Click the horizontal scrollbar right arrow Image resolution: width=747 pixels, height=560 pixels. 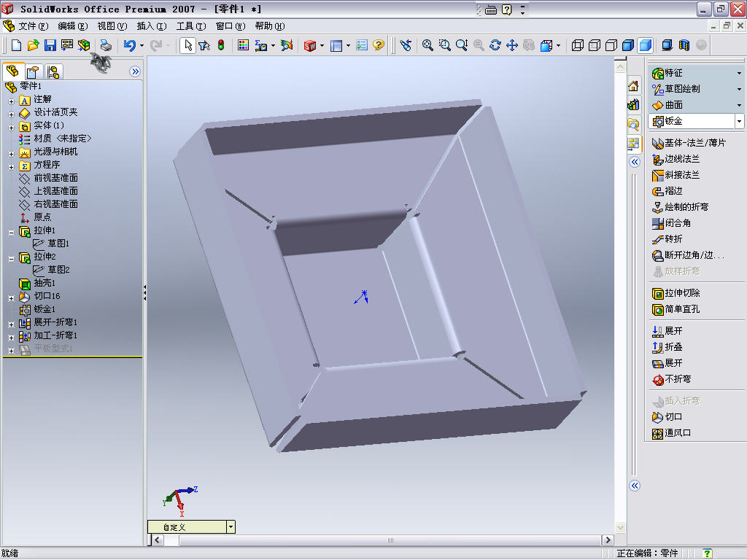coord(607,540)
